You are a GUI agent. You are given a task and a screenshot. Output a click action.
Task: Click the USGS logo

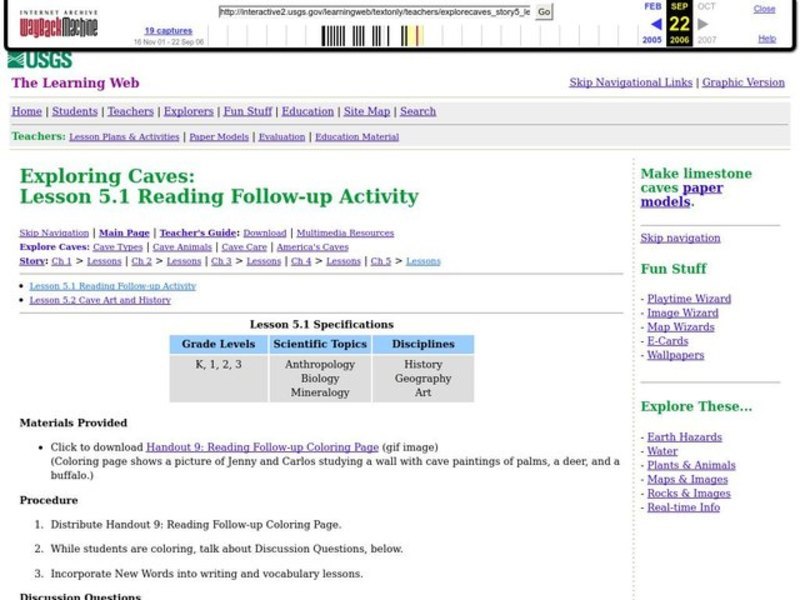click(x=40, y=59)
